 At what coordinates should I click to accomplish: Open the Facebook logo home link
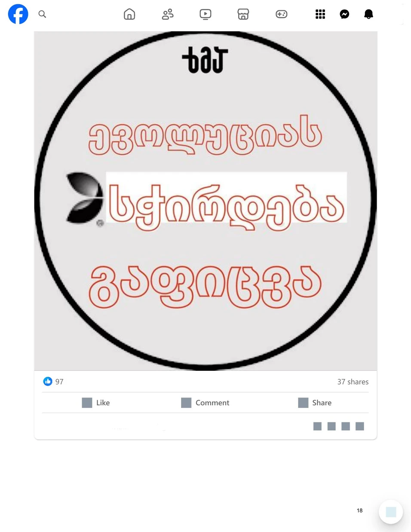[18, 14]
